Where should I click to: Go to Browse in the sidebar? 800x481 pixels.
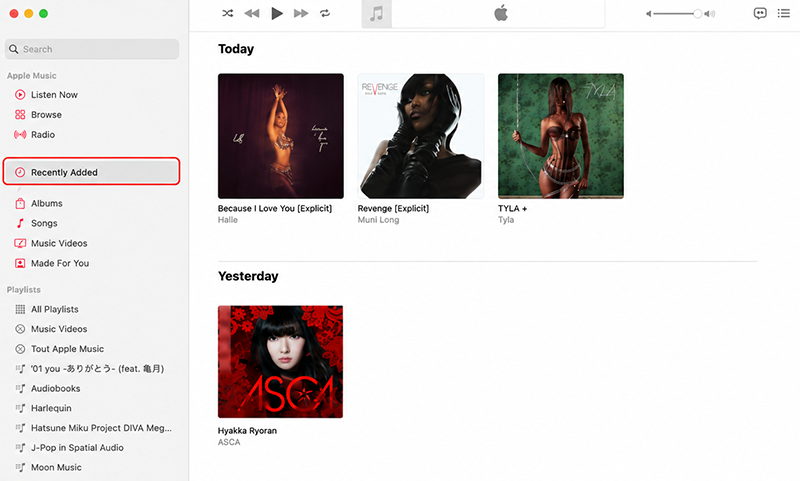click(46, 114)
